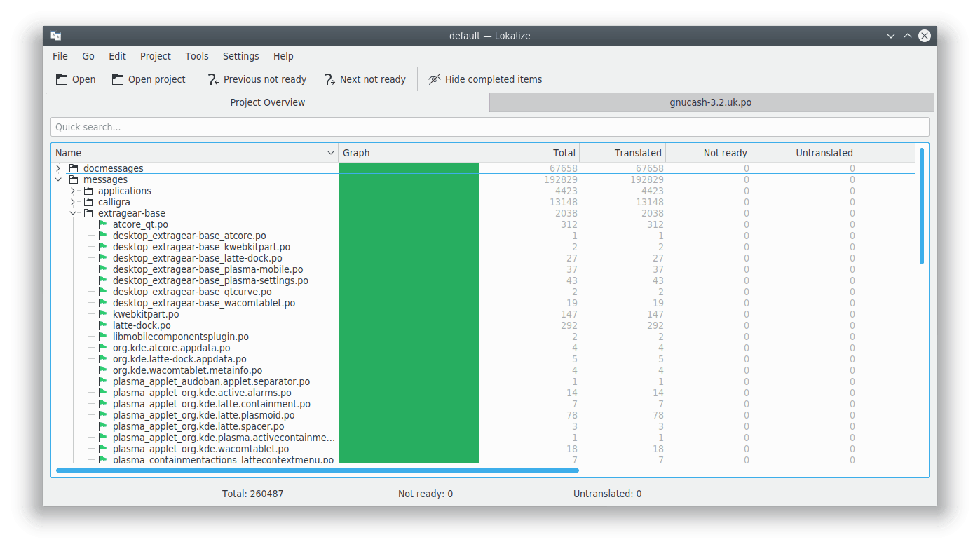
Task: Click the messages folder icon
Action: point(74,179)
